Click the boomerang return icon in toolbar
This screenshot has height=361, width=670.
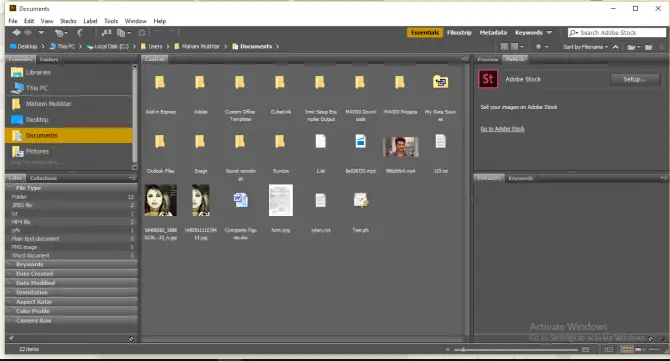[x=80, y=32]
